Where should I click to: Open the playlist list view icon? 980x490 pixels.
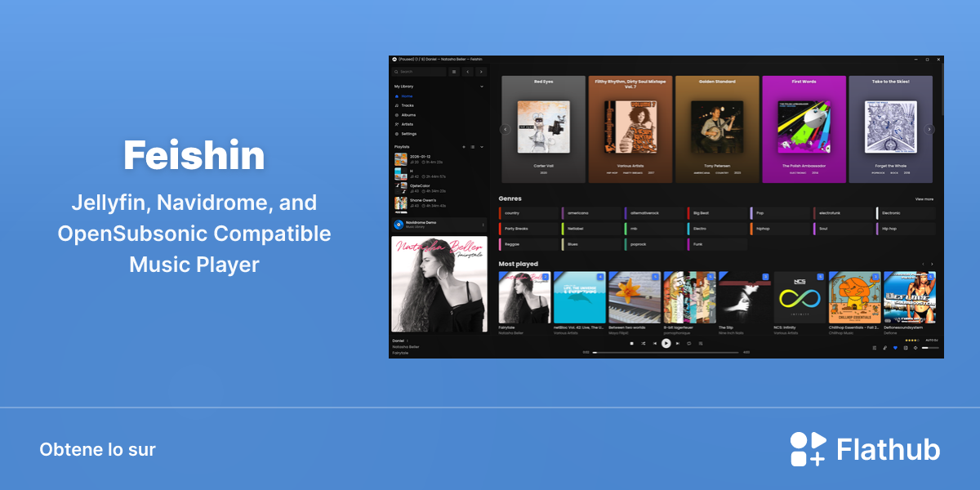coord(473,147)
